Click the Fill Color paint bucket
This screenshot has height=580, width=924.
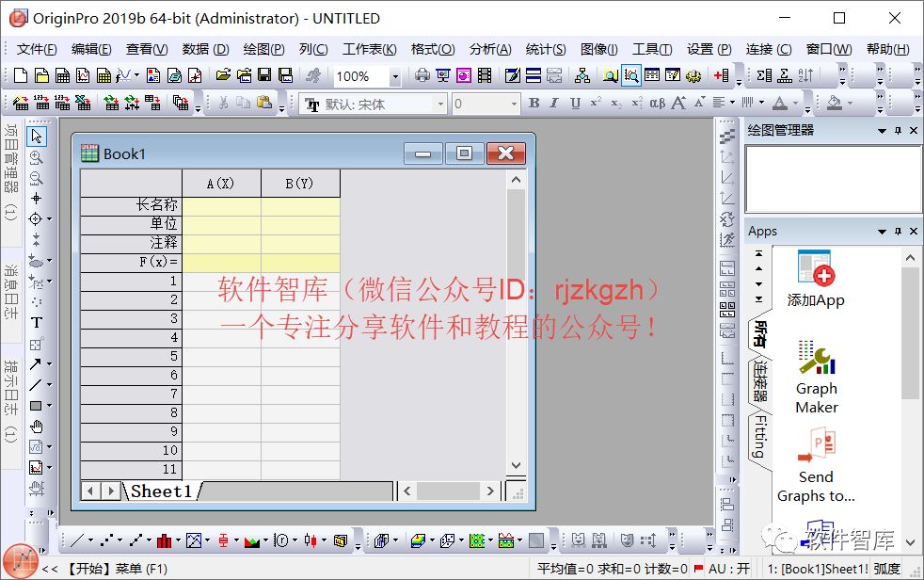tap(835, 103)
